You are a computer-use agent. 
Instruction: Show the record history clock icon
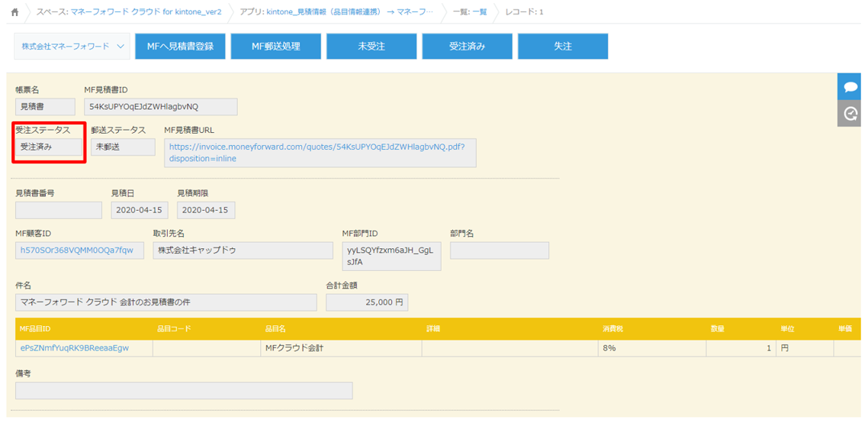[850, 114]
